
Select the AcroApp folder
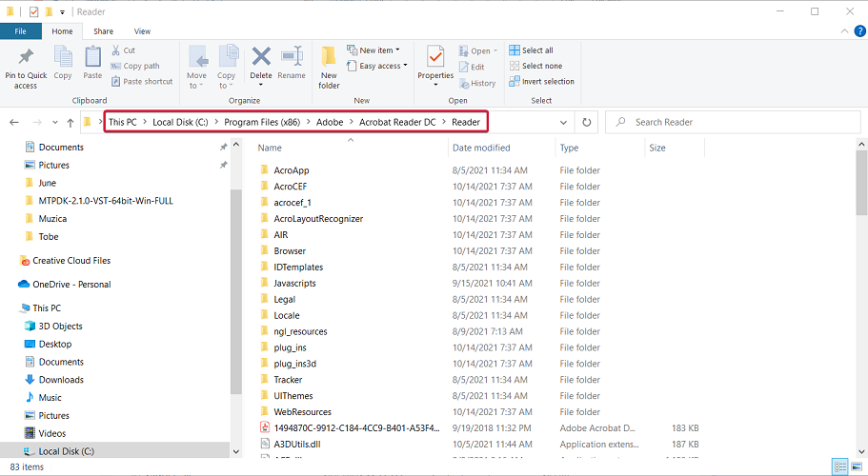pyautogui.click(x=285, y=170)
